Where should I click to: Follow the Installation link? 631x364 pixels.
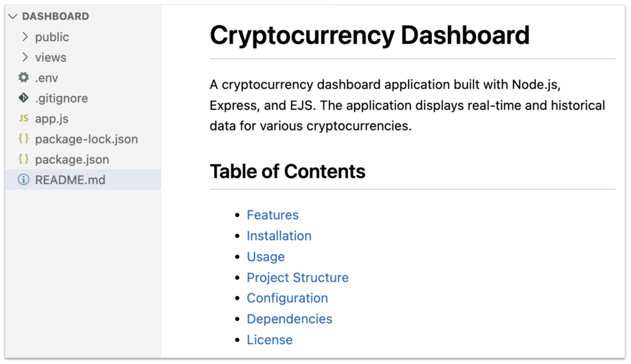[x=279, y=236]
